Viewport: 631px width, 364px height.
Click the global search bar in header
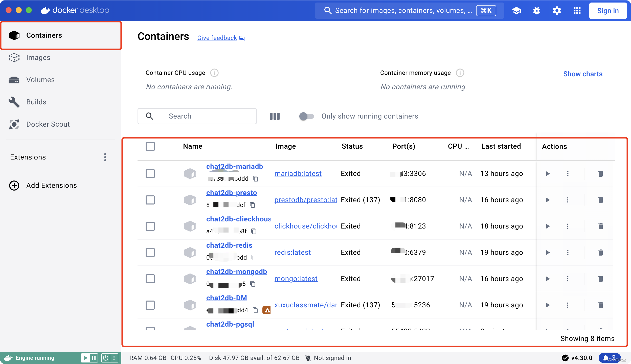[410, 11]
